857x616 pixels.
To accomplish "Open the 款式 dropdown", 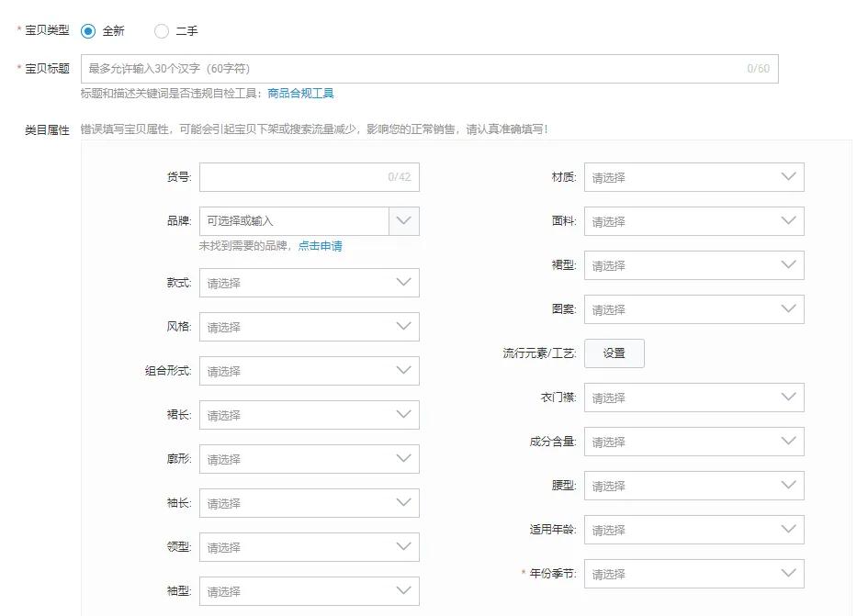I will (310, 282).
